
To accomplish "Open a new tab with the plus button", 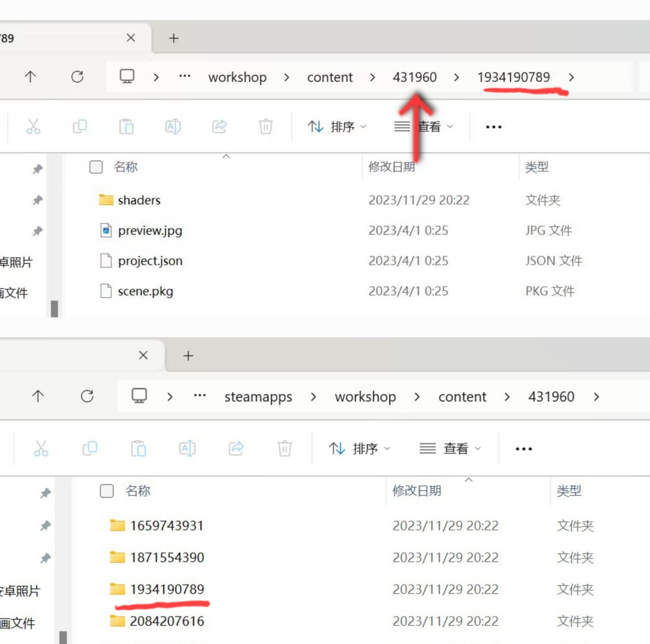I will (173, 38).
